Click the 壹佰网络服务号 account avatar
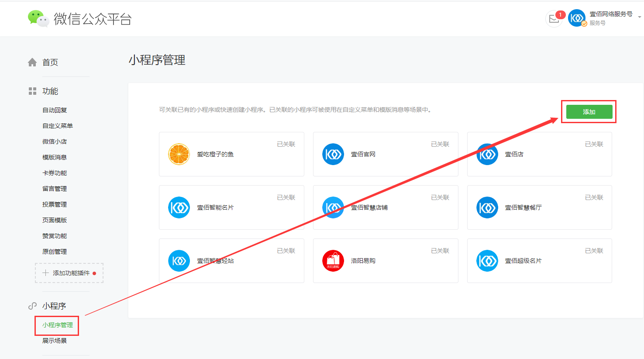This screenshot has height=359, width=644. click(x=577, y=18)
